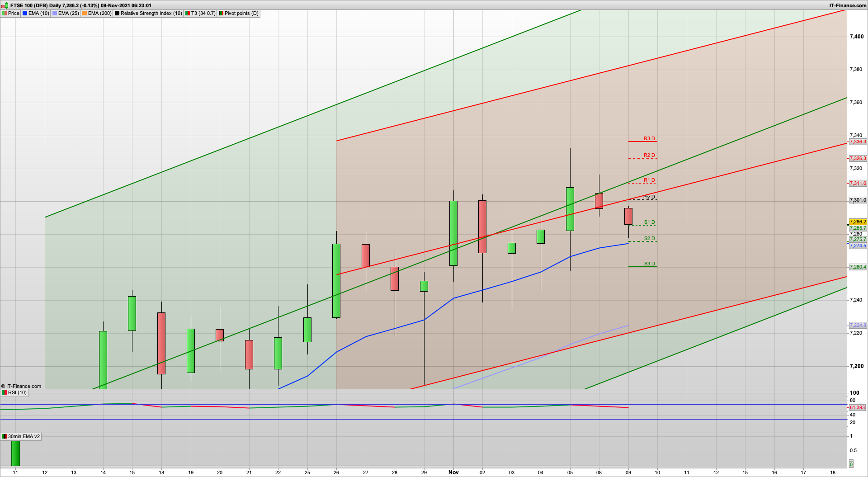Image resolution: width=868 pixels, height=477 pixels.
Task: Click the yellow 7,286.2 current price tag
Action: (x=858, y=222)
